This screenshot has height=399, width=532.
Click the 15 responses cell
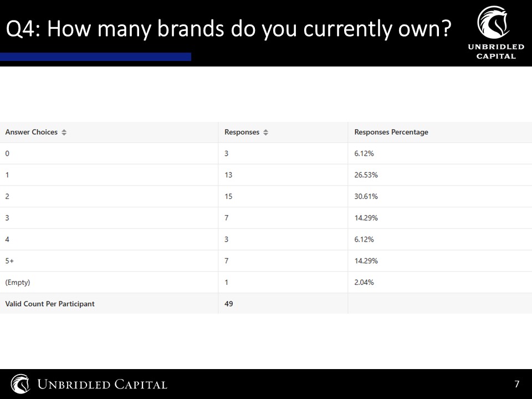pyautogui.click(x=228, y=196)
